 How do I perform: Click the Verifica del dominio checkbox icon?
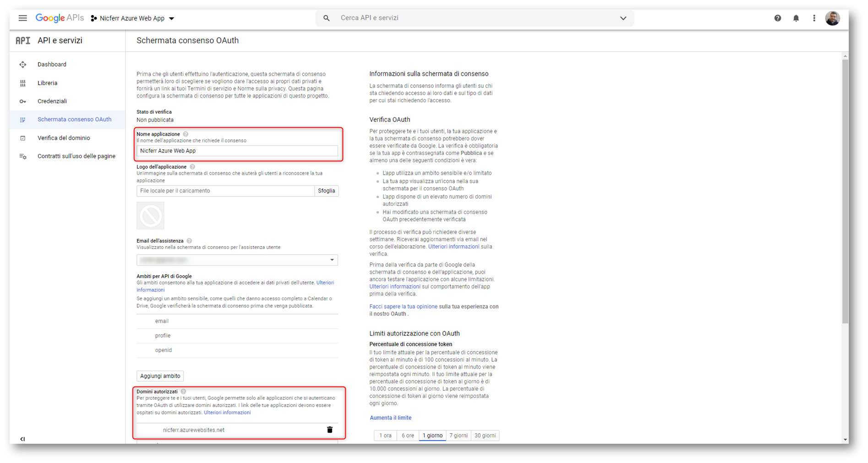[x=23, y=138]
